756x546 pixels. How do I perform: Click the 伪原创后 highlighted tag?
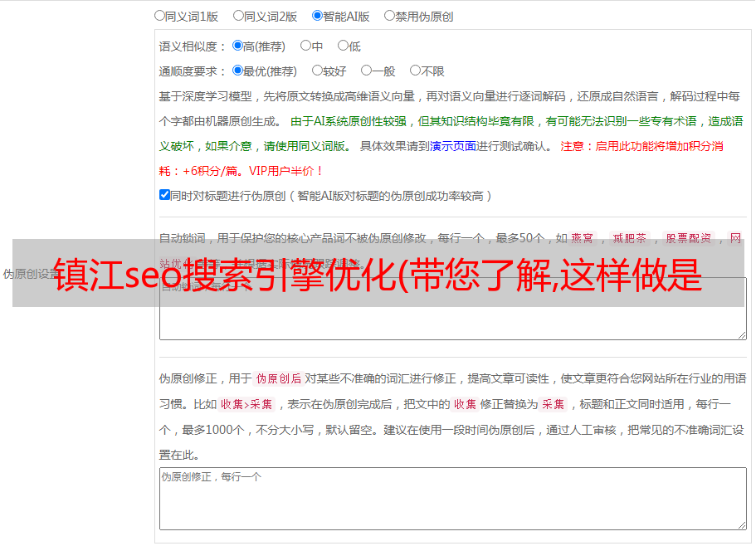click(x=279, y=378)
